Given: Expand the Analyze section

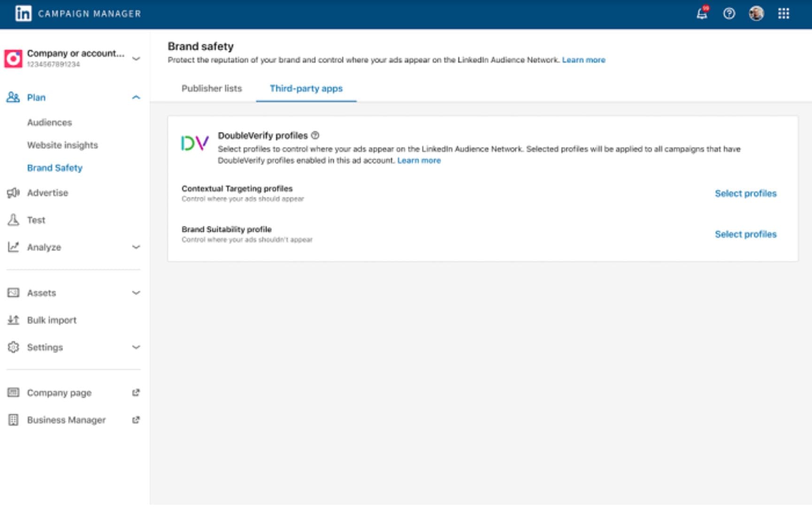Looking at the screenshot, I should coord(136,247).
